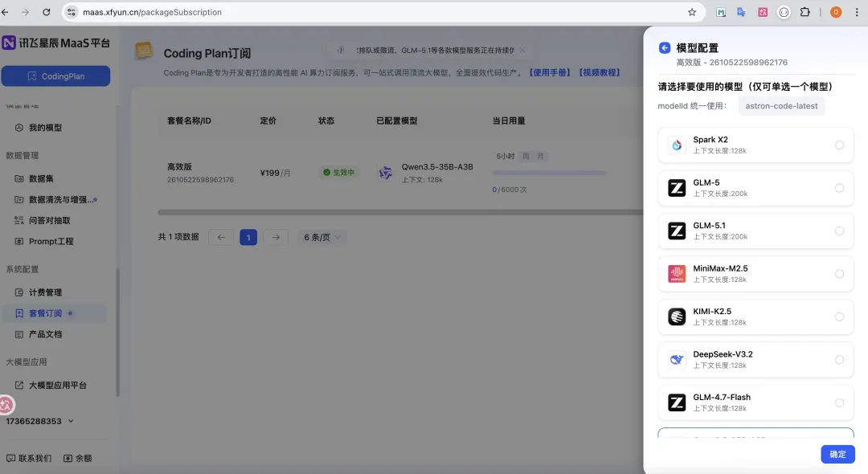The width and height of the screenshot is (868, 474).
Task: Click the package ID 2610522598962176 in table
Action: tap(200, 180)
